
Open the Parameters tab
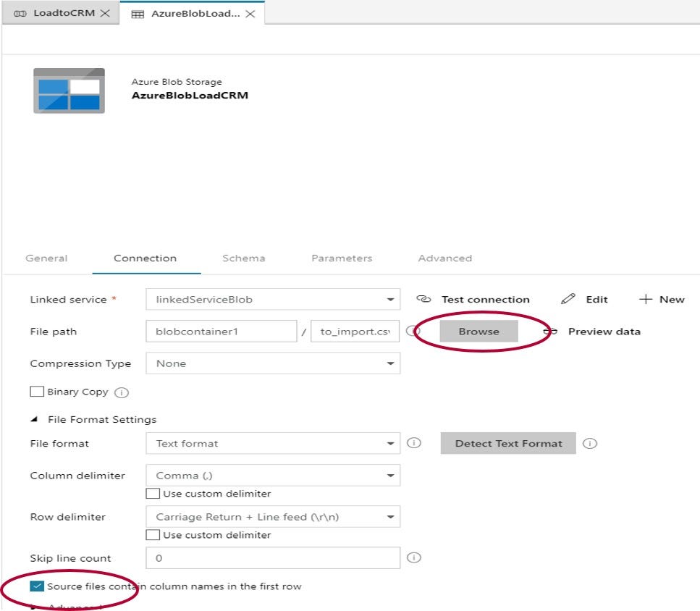coord(342,258)
